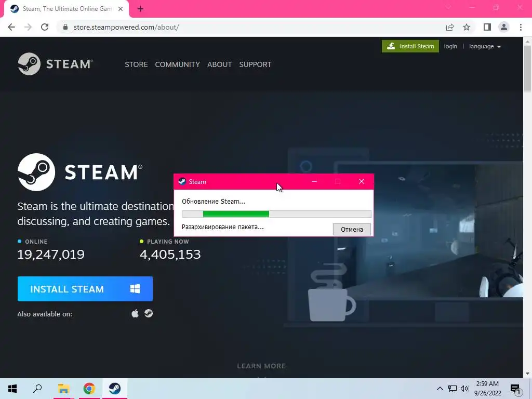The height and width of the screenshot is (399, 532).
Task: Switch to Chrome in the taskbar
Action: tap(89, 389)
